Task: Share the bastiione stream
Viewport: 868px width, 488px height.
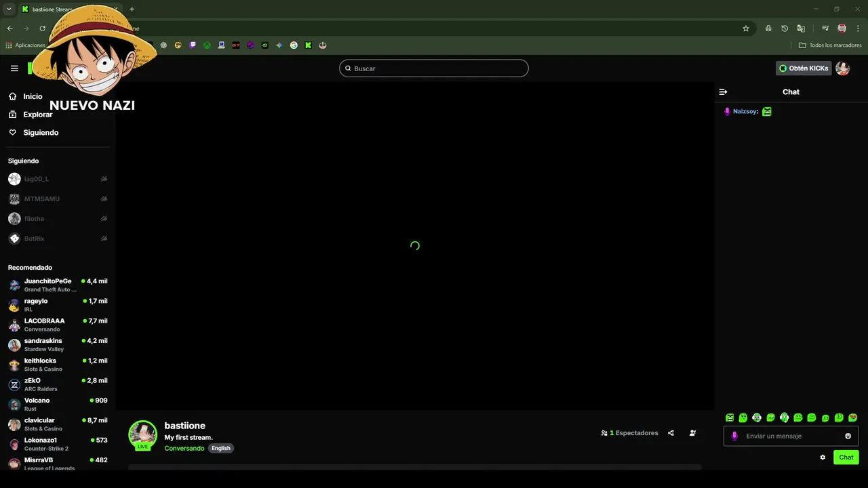Action: point(671,433)
